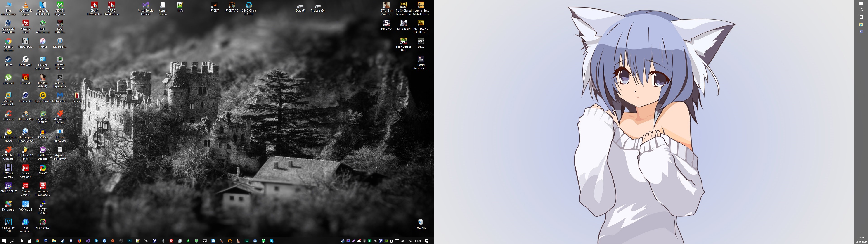Viewport: 868px width, 244px height.
Task: Launch CyberGhost 6 from the desktop
Action: pos(43,97)
